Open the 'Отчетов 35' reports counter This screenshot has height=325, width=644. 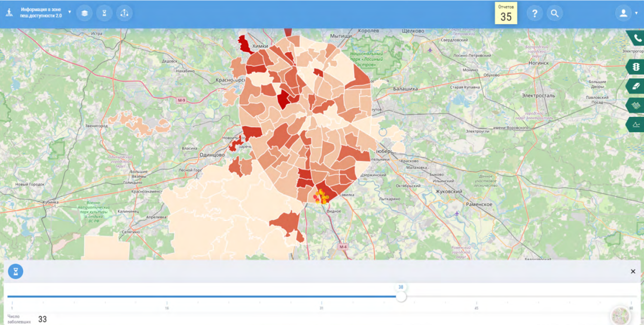pyautogui.click(x=506, y=14)
